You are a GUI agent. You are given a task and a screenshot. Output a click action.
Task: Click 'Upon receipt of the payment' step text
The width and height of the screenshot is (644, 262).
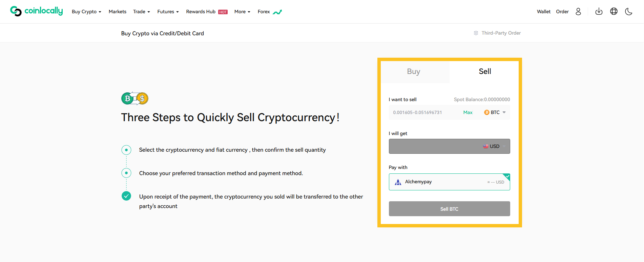click(x=251, y=201)
